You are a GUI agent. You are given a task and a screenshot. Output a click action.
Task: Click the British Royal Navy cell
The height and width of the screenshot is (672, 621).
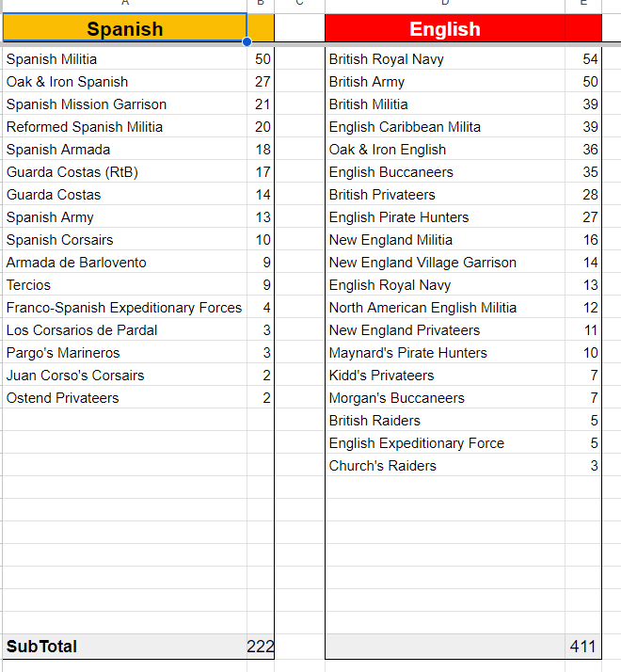point(387,59)
